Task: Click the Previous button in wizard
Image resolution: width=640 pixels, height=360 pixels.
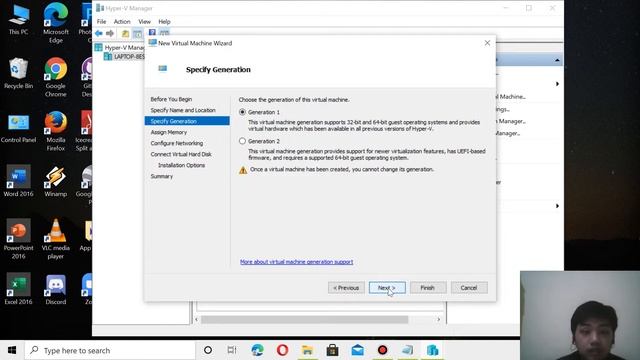Action: tap(346, 288)
